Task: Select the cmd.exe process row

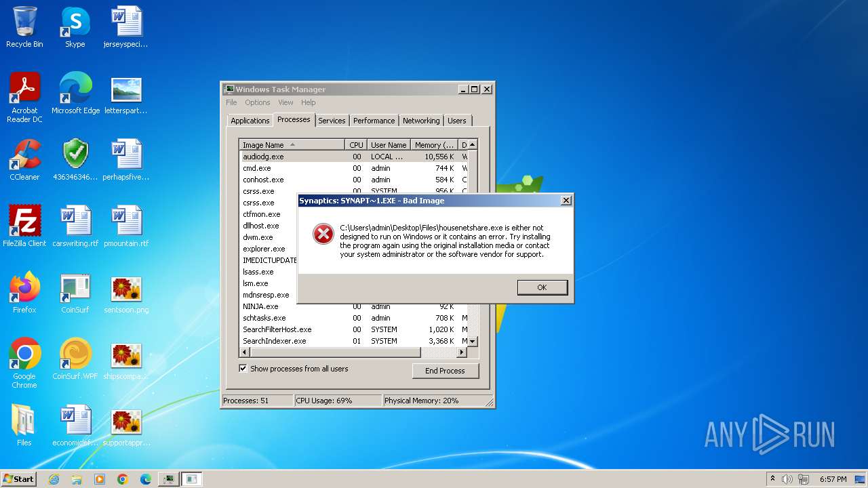Action: [353, 168]
